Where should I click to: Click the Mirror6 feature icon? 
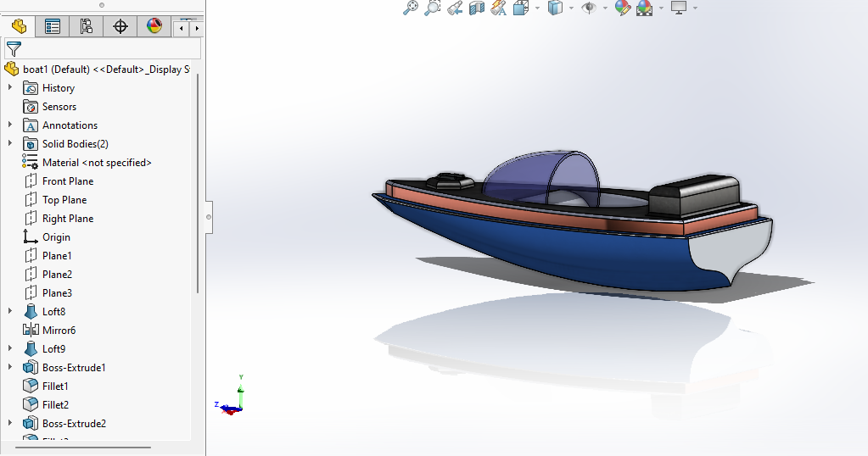coord(31,330)
